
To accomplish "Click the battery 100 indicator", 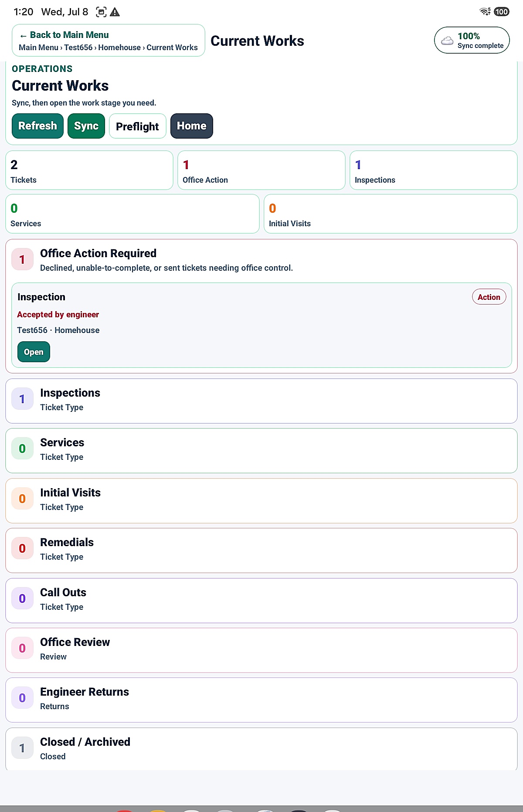I will (502, 12).
